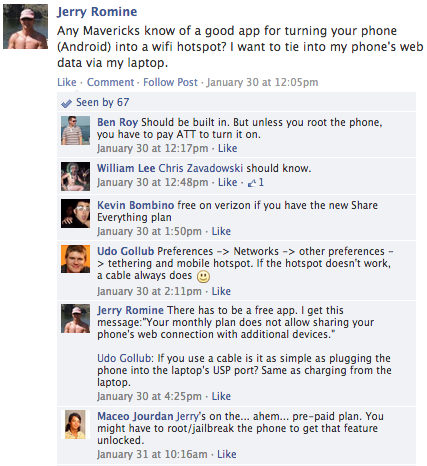The height and width of the screenshot is (466, 427).
Task: Like Ben Roy's comment
Action: pyautogui.click(x=228, y=148)
